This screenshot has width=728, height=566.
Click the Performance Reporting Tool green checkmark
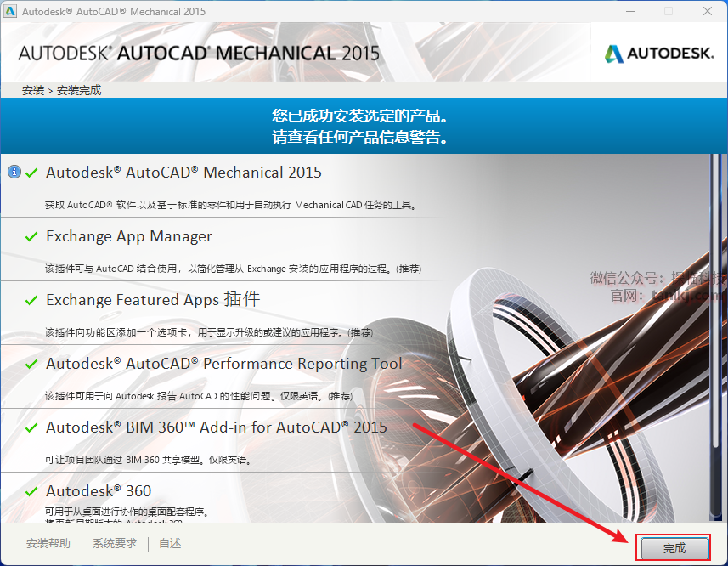coord(31,364)
